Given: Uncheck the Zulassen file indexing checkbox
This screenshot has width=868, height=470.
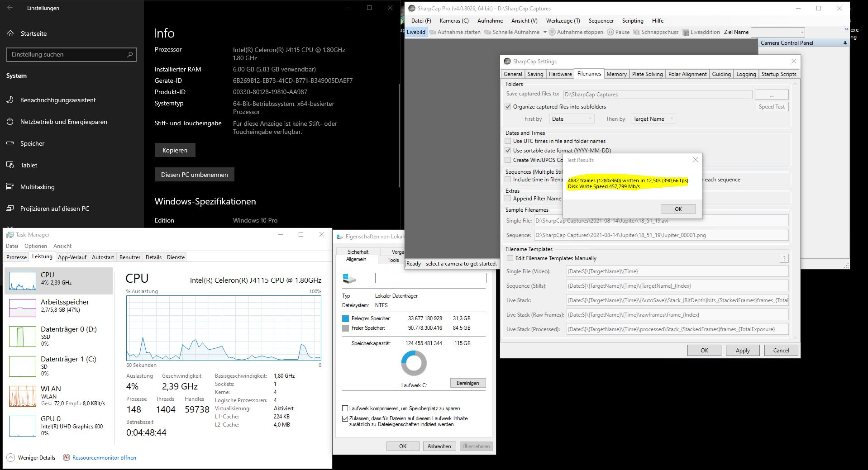Looking at the screenshot, I should point(345,418).
